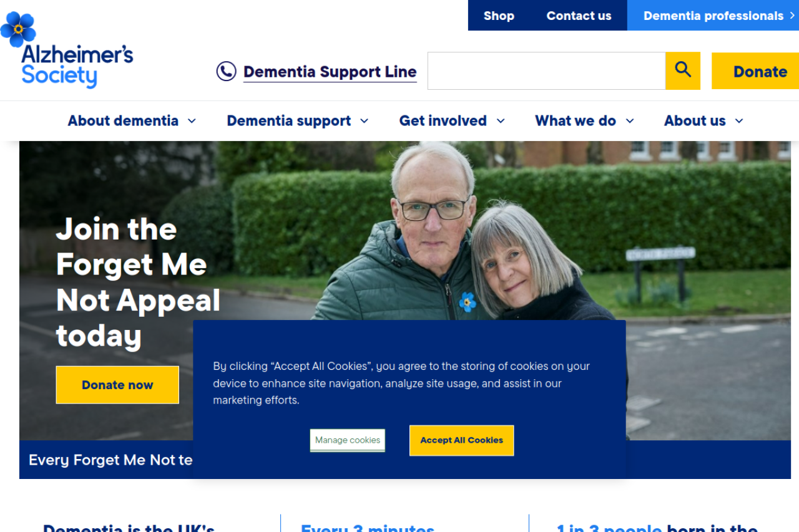Open Manage cookies settings
The height and width of the screenshot is (532, 799).
click(348, 440)
